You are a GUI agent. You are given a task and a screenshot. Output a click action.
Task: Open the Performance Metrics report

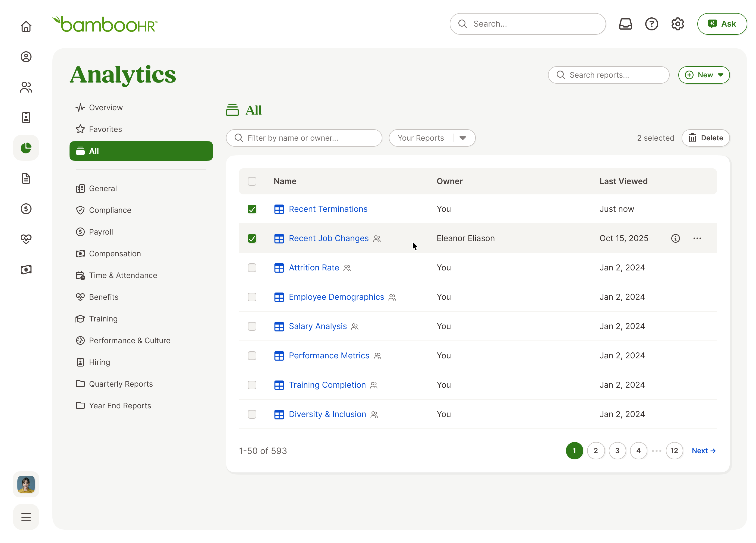coord(329,356)
